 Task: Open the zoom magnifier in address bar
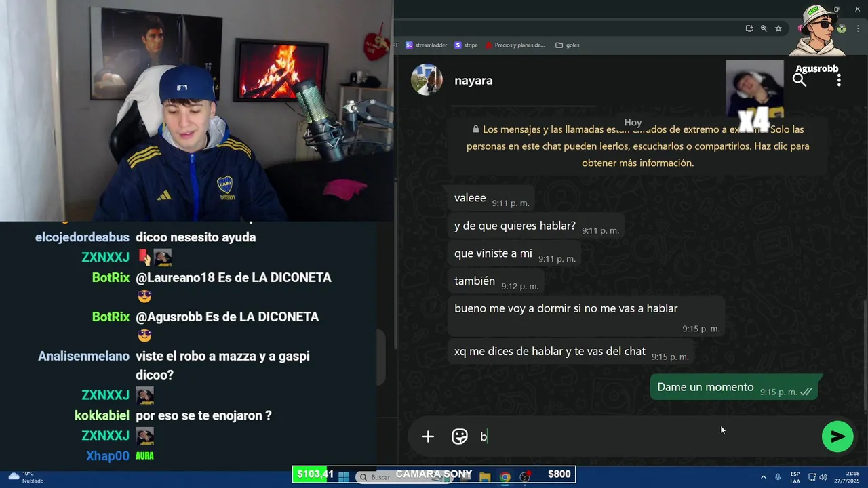tap(764, 28)
